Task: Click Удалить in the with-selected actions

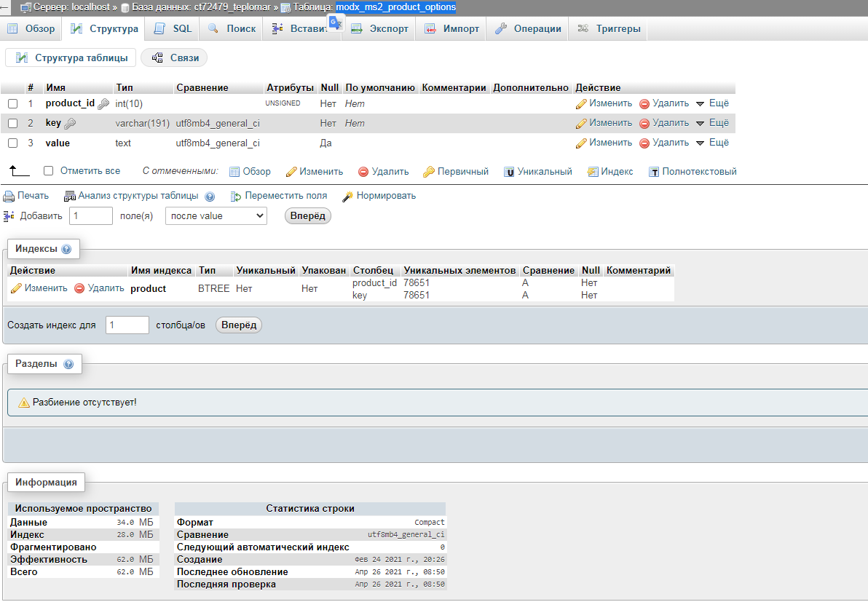Action: [x=384, y=172]
